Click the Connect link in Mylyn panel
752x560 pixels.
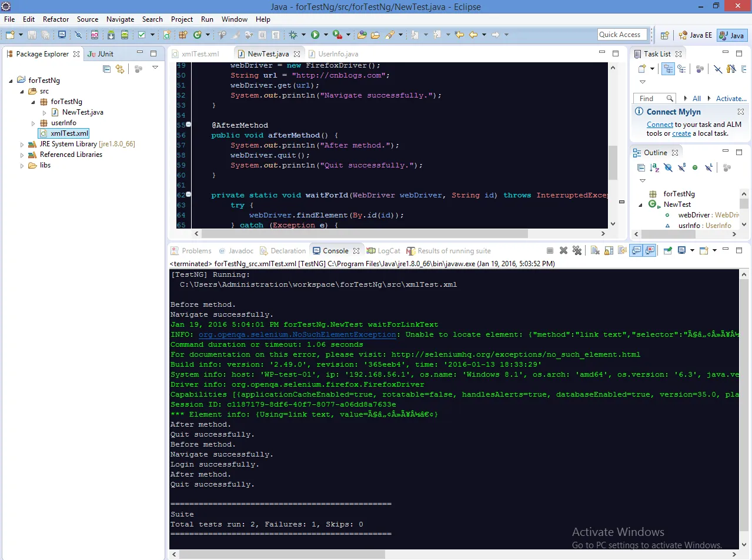coord(660,125)
